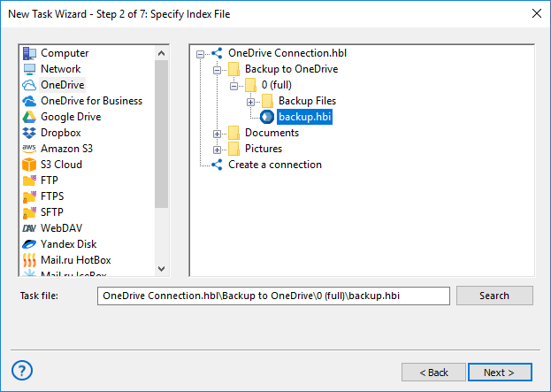The width and height of the screenshot is (551, 392).
Task: Click the source list scrollbar thumb
Action: pyautogui.click(x=161, y=134)
